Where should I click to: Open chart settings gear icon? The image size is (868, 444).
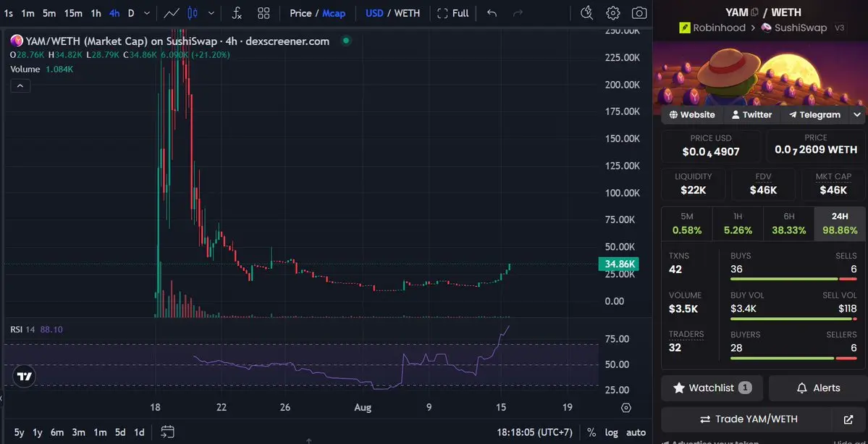[612, 13]
